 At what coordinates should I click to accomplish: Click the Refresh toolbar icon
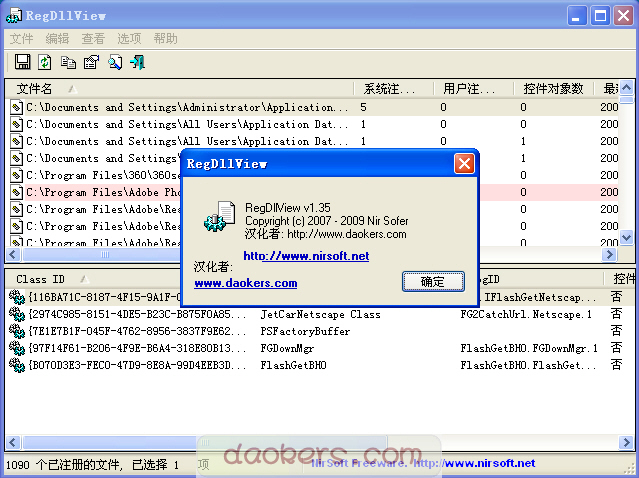click(45, 62)
